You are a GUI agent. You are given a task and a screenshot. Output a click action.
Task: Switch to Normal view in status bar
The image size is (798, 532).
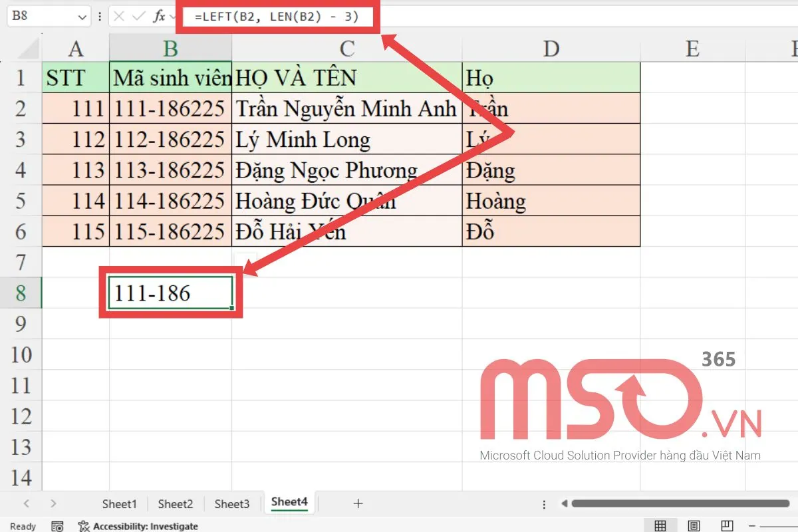tap(660, 526)
